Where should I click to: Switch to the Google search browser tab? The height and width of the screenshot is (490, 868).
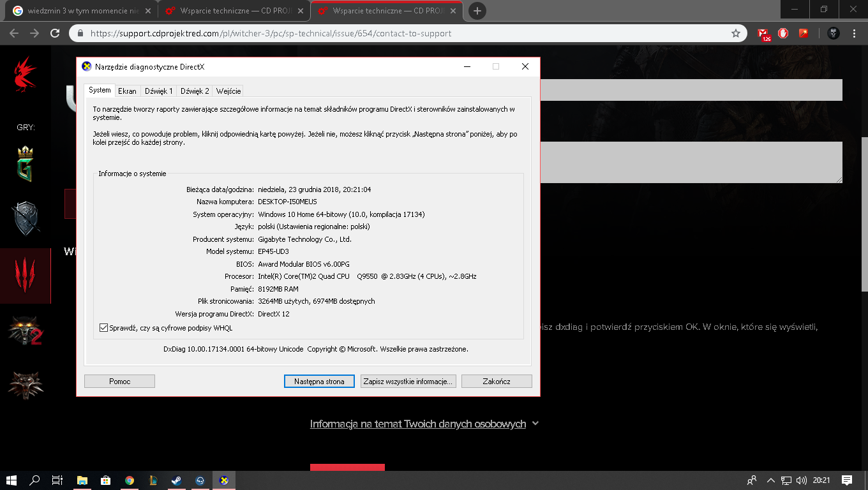81,11
